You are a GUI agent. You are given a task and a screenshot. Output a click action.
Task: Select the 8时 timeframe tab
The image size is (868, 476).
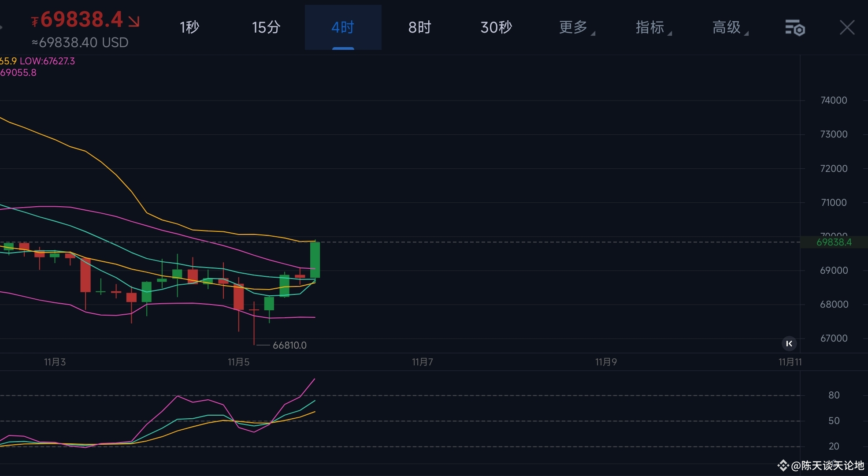[x=419, y=27]
